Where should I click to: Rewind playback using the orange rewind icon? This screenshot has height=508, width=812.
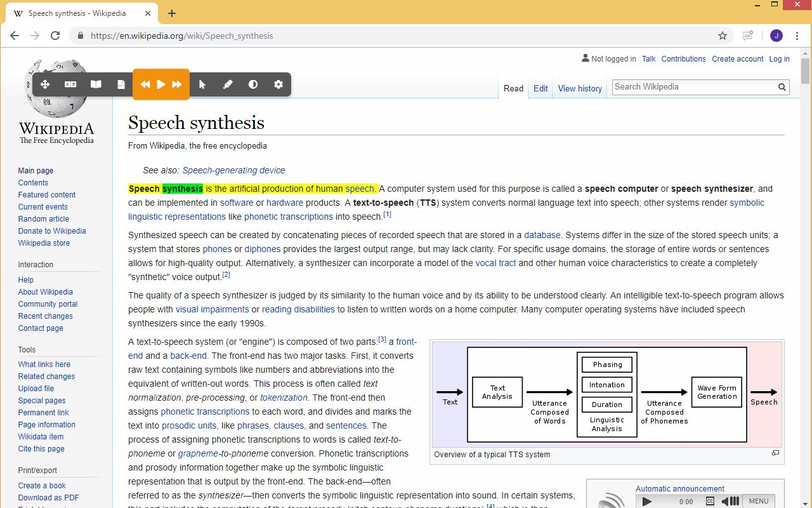point(145,83)
